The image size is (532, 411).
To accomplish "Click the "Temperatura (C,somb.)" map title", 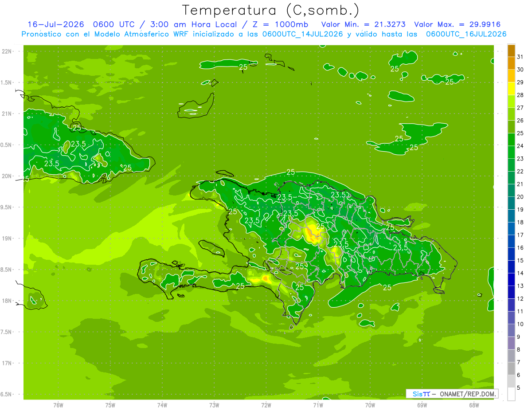I will click(x=270, y=10).
